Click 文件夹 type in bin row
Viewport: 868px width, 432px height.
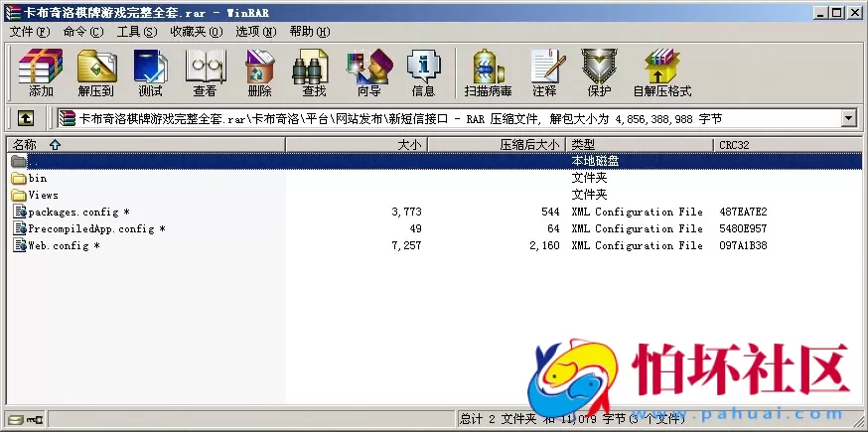tap(589, 179)
